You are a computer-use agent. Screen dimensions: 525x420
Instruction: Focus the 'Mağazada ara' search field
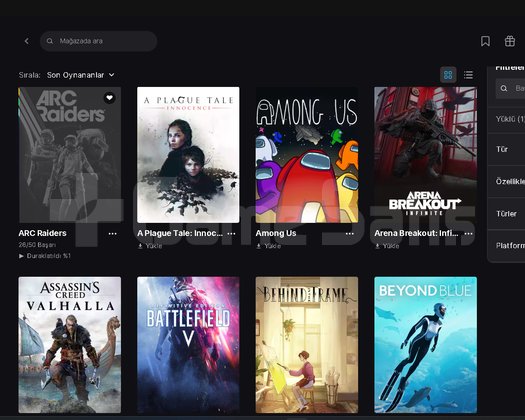point(98,41)
